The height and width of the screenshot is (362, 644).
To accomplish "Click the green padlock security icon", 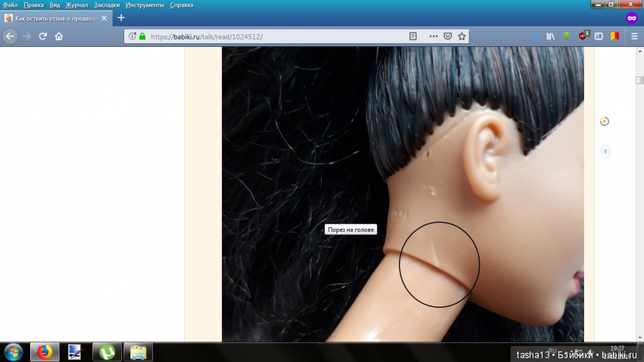I will (x=142, y=36).
